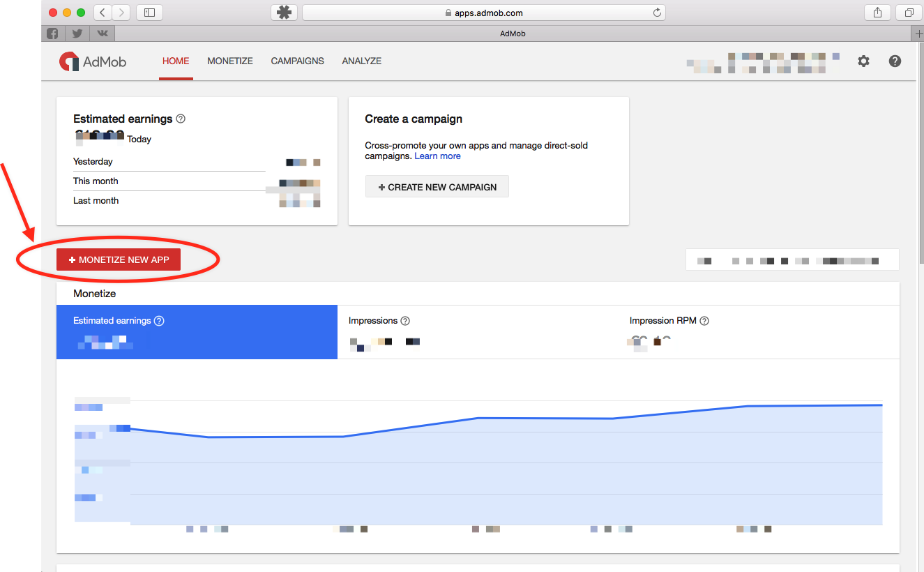Show all tabs button in Safari
The width and height of the screenshot is (924, 572).
click(909, 13)
